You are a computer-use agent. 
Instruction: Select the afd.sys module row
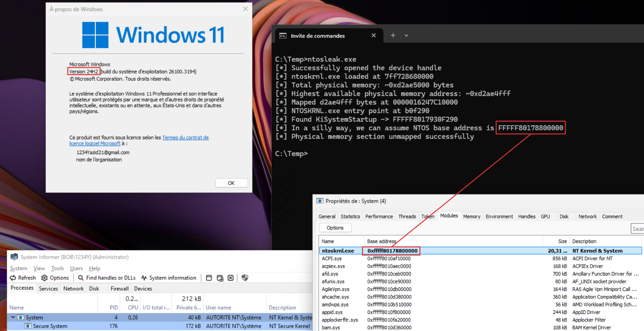[481, 274]
